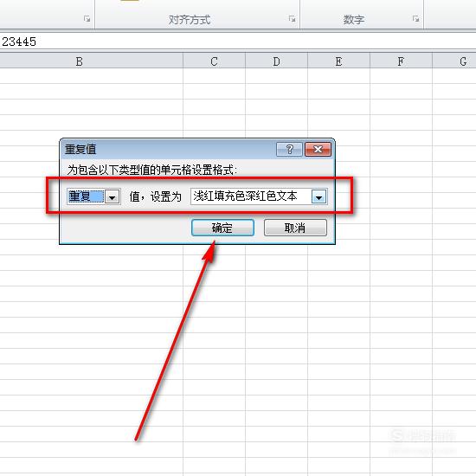The width and height of the screenshot is (476, 476).
Task: Select column G header
Action: click(454, 61)
